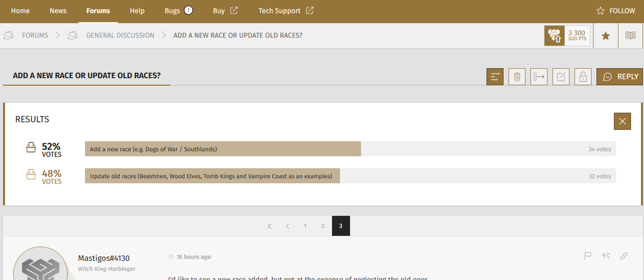Viewport: 644px width, 280px height.
Task: Select the 'Update old races' result bar
Action: pos(350,176)
